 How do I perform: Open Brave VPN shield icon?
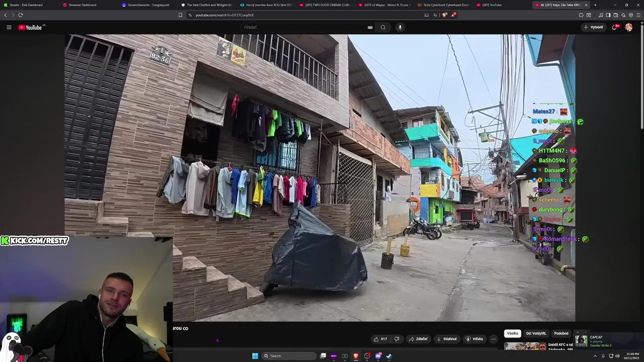(630, 15)
